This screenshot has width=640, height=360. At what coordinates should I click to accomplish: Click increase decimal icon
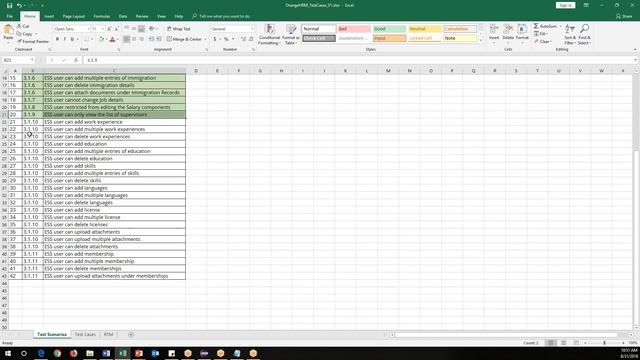pos(243,39)
